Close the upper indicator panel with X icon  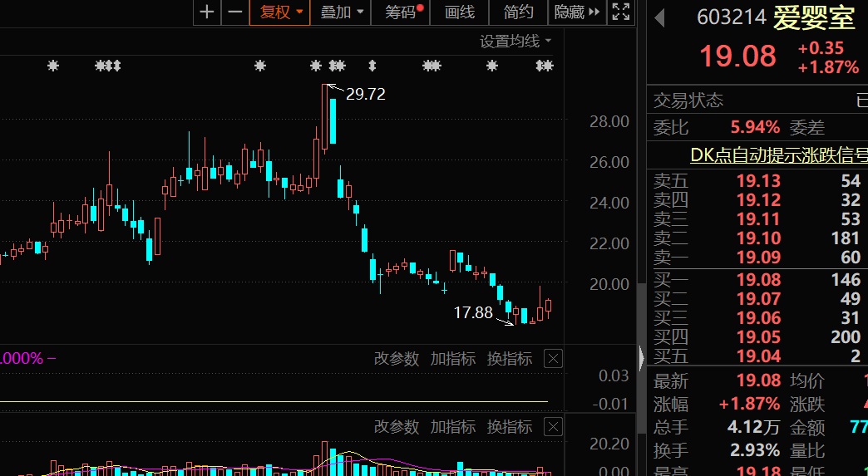[x=553, y=359]
